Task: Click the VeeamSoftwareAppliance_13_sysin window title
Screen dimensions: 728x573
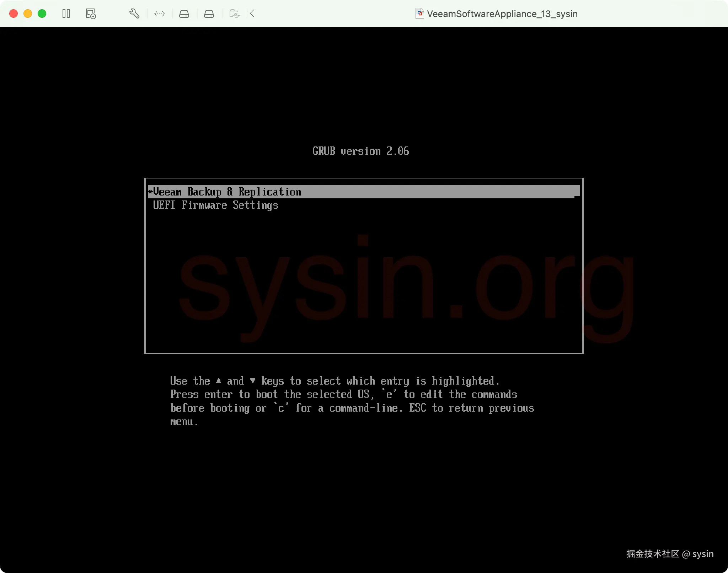Action: (x=502, y=14)
